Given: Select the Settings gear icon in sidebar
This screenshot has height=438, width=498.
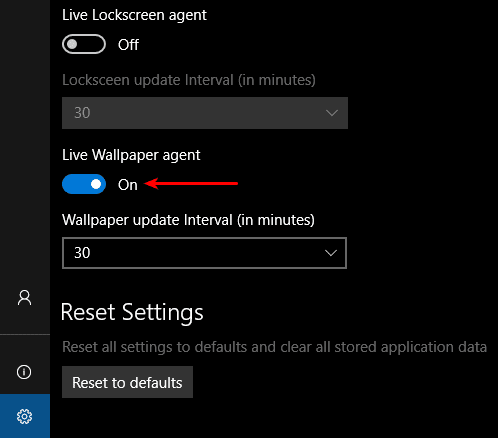Looking at the screenshot, I should coord(24,416).
